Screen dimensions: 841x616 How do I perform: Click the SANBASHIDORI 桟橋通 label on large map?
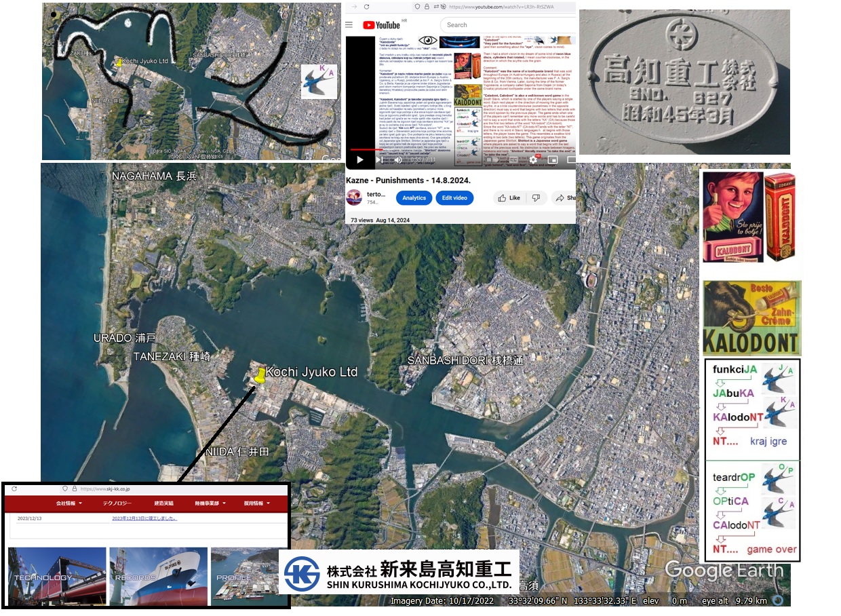465,361
